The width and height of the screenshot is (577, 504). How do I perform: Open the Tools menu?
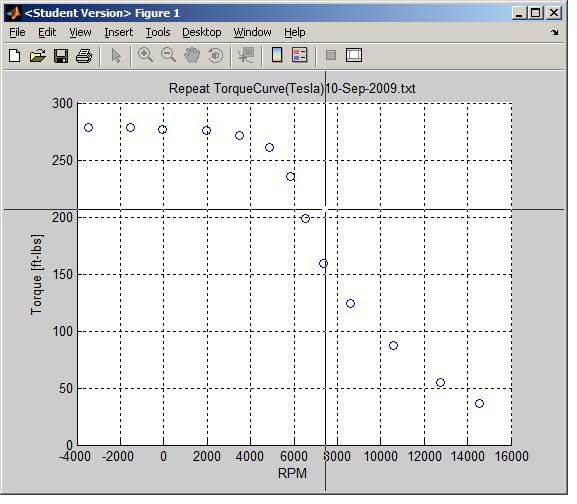(x=158, y=32)
